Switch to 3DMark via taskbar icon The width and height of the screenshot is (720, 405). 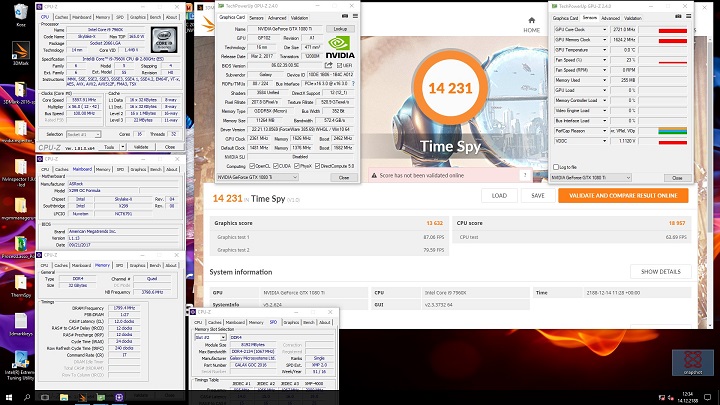82,397
